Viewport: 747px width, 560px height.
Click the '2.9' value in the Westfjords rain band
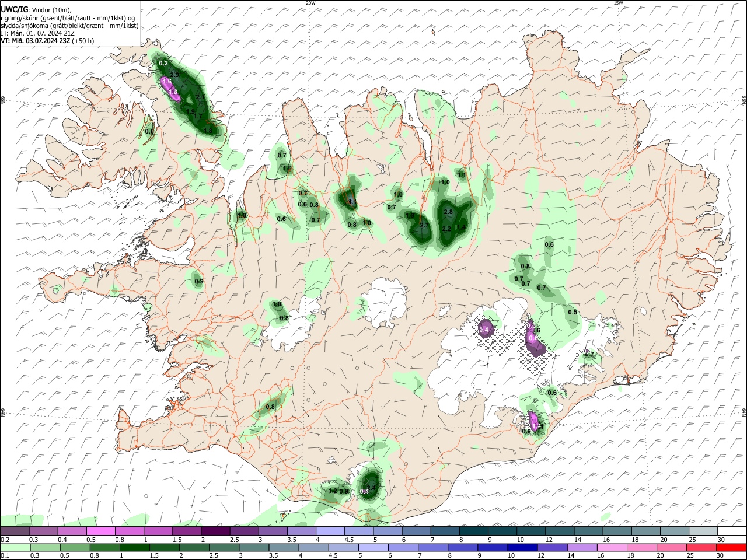tap(174, 75)
